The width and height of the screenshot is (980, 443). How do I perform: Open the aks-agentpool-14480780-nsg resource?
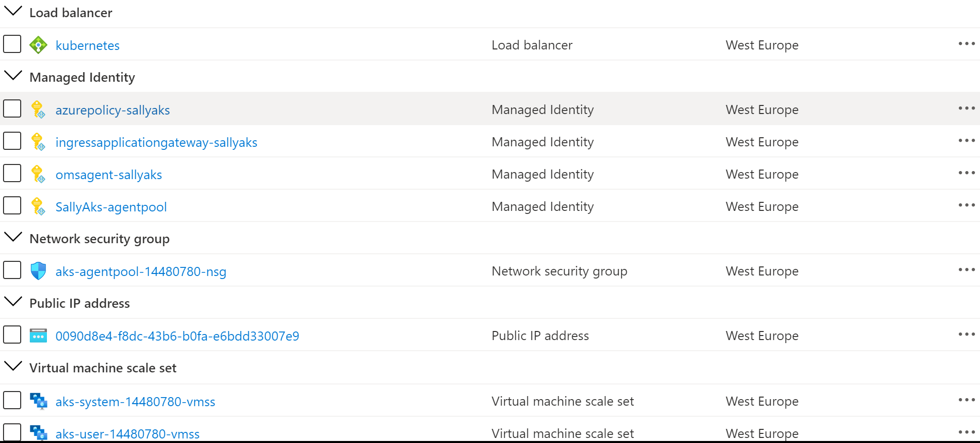[x=141, y=271]
